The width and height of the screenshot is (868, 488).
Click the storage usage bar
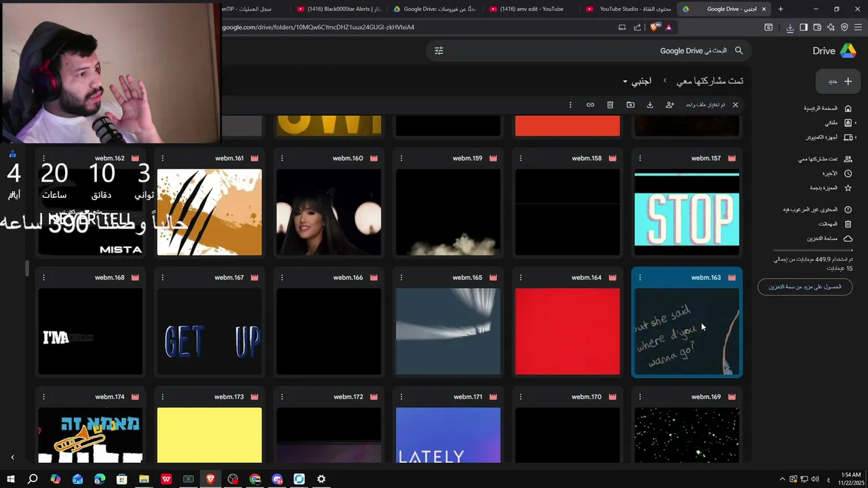pyautogui.click(x=813, y=251)
